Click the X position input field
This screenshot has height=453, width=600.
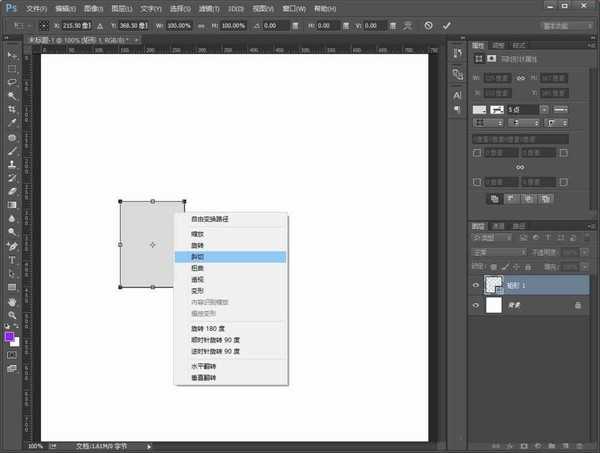pyautogui.click(x=77, y=25)
